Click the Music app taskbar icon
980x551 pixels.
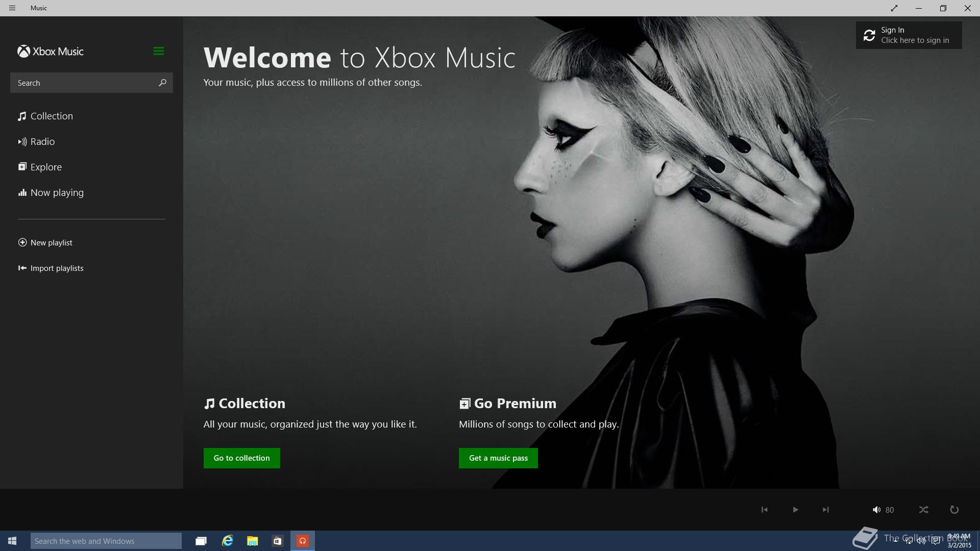tap(303, 541)
